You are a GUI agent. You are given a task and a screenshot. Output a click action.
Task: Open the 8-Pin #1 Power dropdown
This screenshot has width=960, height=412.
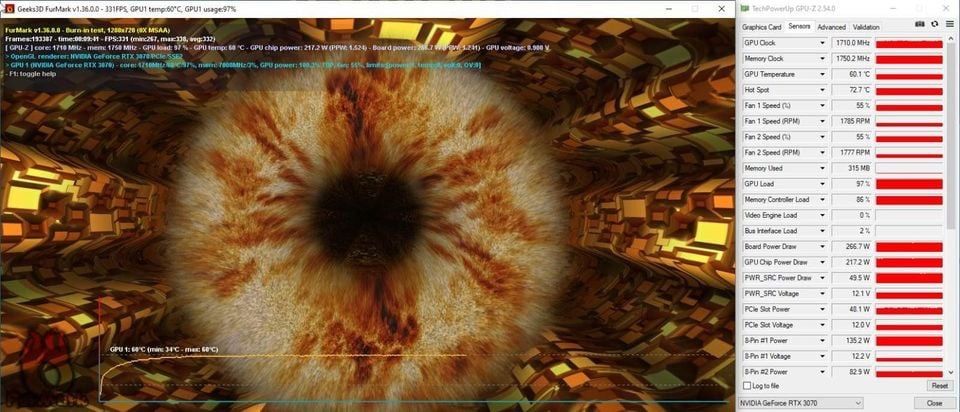tap(822, 340)
